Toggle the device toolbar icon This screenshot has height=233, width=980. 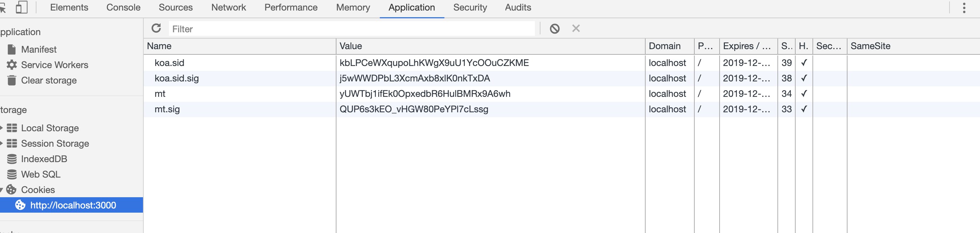pos(22,7)
